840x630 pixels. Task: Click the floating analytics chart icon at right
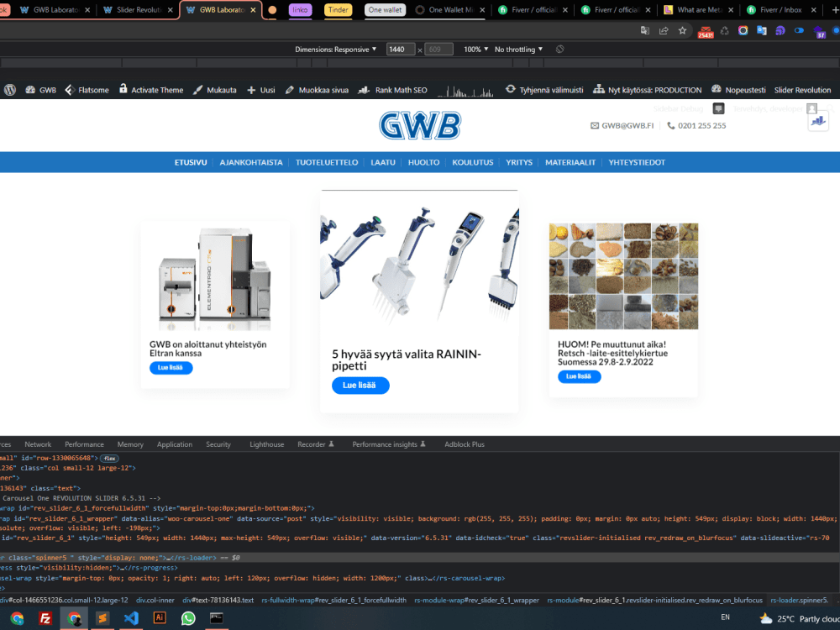[x=818, y=122]
